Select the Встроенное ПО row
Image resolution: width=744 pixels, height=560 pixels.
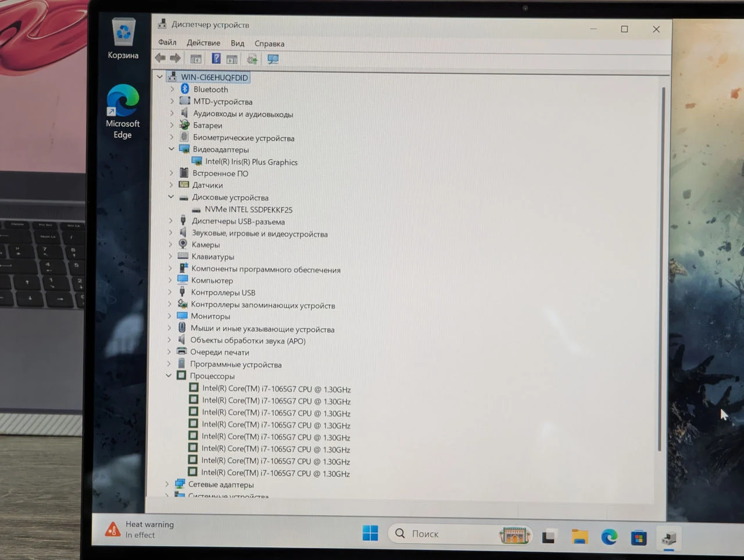[x=220, y=173]
